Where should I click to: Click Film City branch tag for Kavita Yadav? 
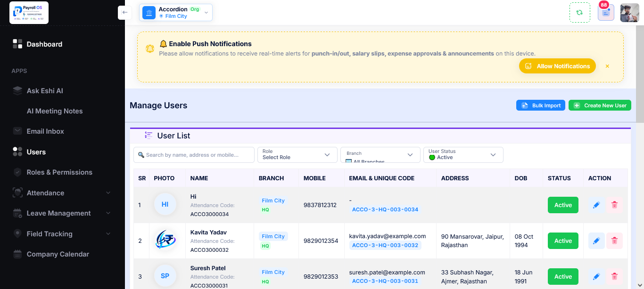coord(273,236)
